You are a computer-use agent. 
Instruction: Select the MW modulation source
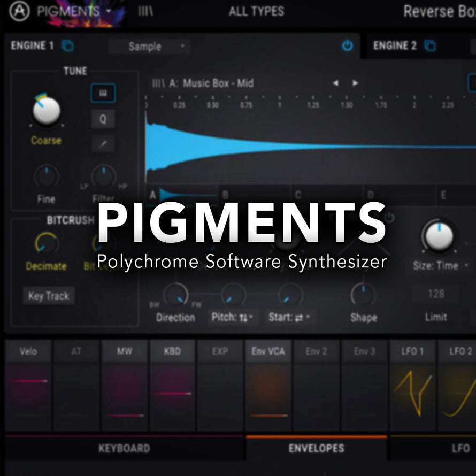coord(125,351)
